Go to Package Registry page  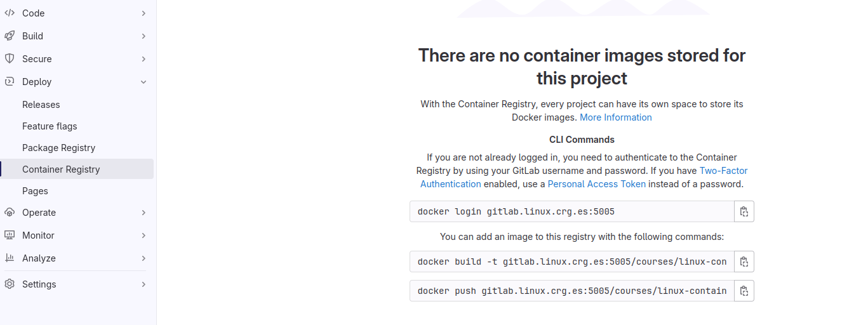58,148
